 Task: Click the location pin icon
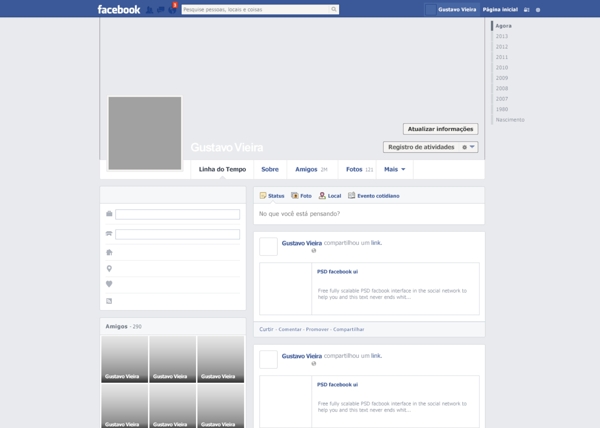coord(109,269)
